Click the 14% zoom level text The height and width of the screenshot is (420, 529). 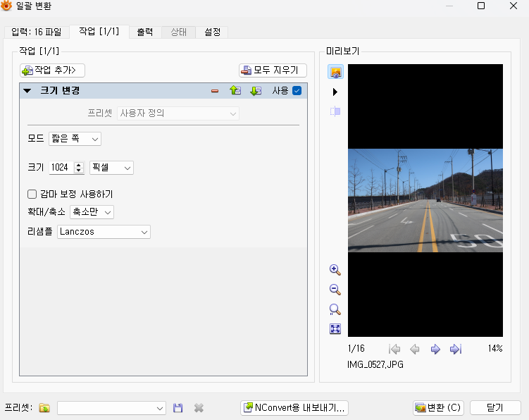495,348
